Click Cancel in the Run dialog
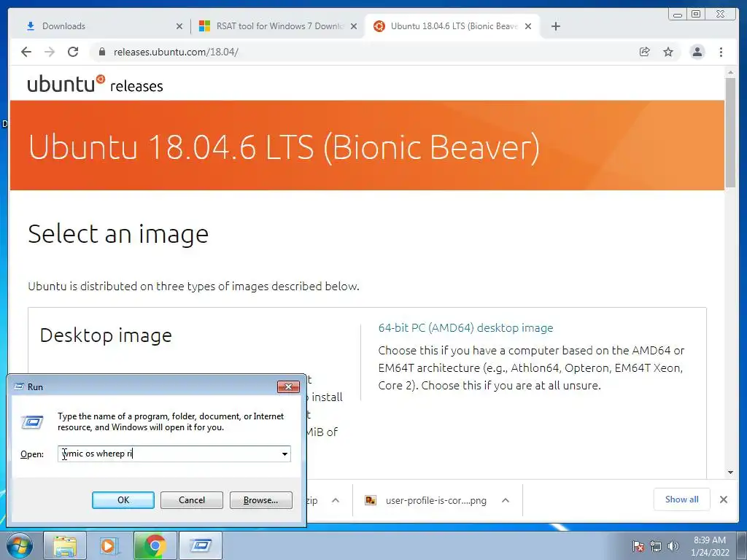The width and height of the screenshot is (747, 560). pos(192,500)
